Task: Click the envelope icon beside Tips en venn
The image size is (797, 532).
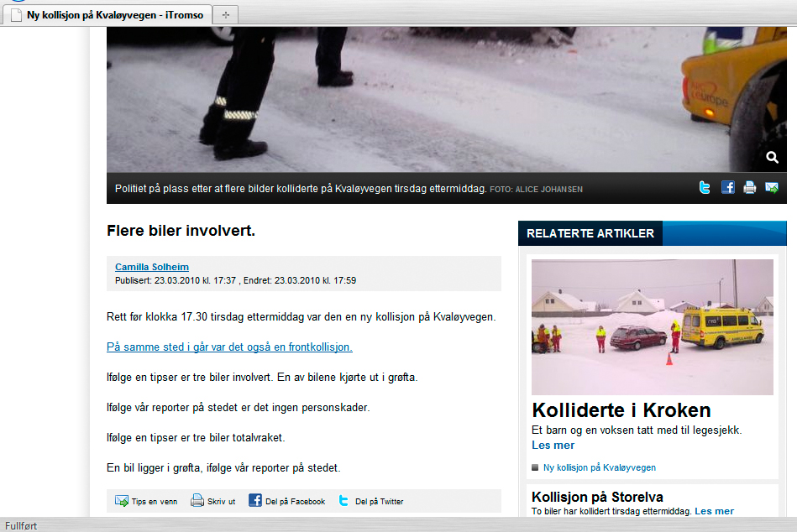Action: point(122,501)
